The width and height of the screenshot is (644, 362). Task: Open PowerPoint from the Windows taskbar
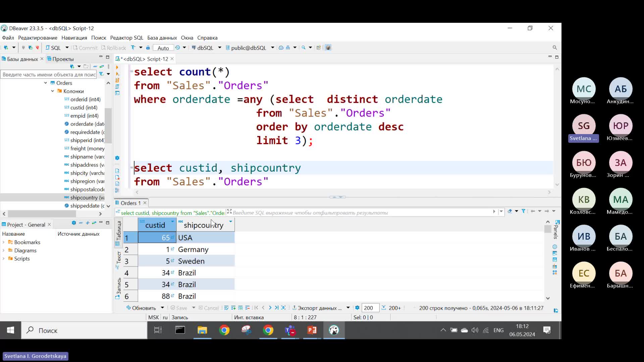312,330
